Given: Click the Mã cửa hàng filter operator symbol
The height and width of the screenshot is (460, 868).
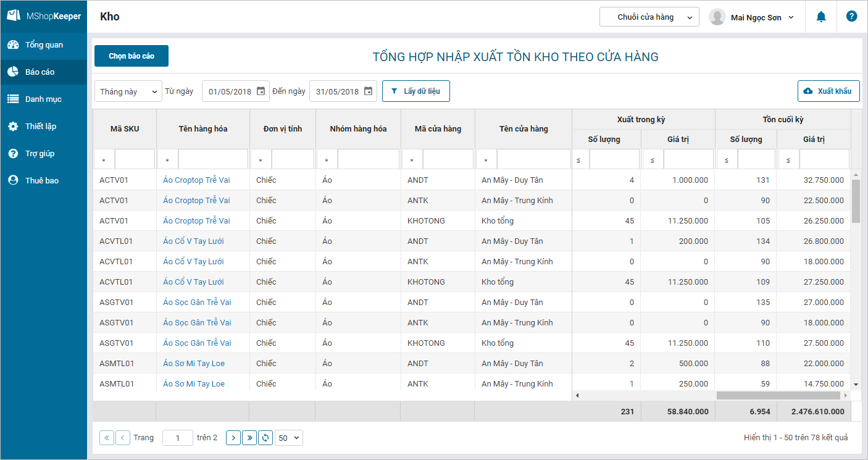Looking at the screenshot, I should [412, 159].
